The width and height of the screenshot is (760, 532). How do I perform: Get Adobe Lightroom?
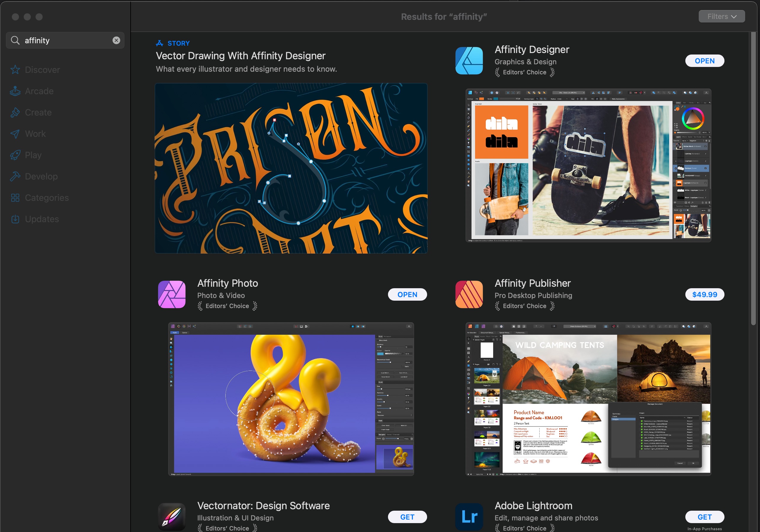point(704,517)
